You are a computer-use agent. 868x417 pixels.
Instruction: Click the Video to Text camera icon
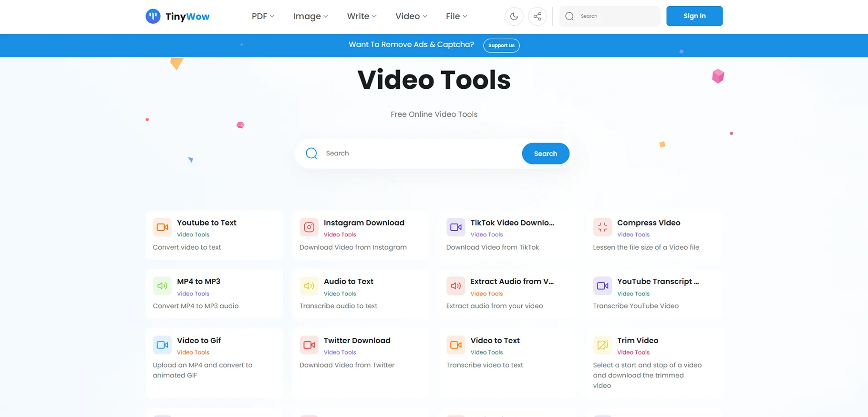pyautogui.click(x=456, y=345)
